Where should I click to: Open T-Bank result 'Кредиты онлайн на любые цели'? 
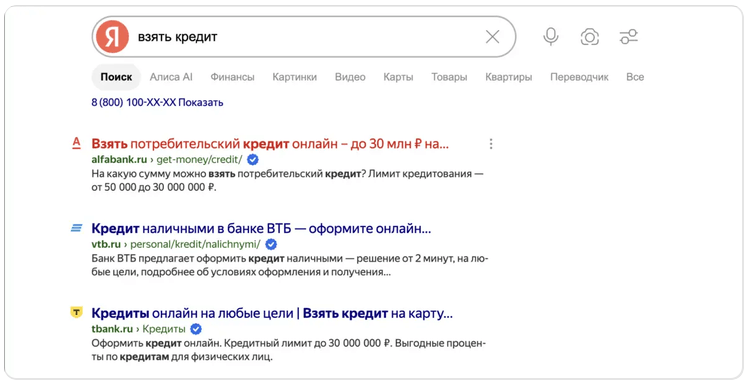click(x=272, y=313)
